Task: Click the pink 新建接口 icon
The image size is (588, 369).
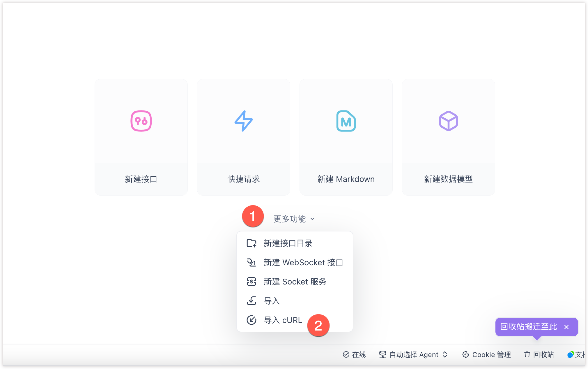Action: (x=141, y=121)
